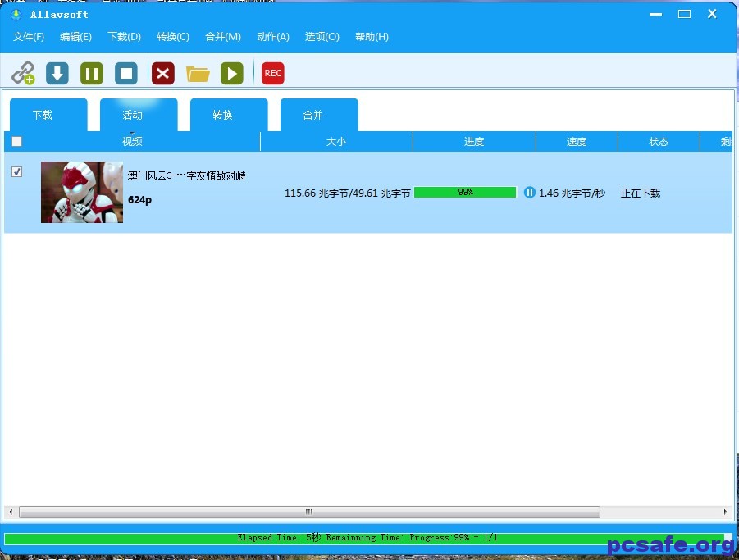Delete the task with red X icon

click(x=163, y=73)
